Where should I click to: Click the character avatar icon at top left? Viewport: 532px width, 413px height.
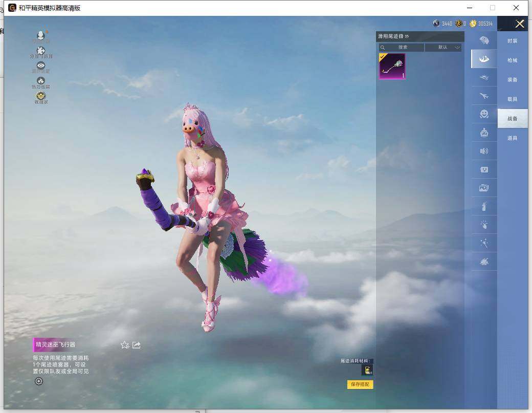[41, 36]
